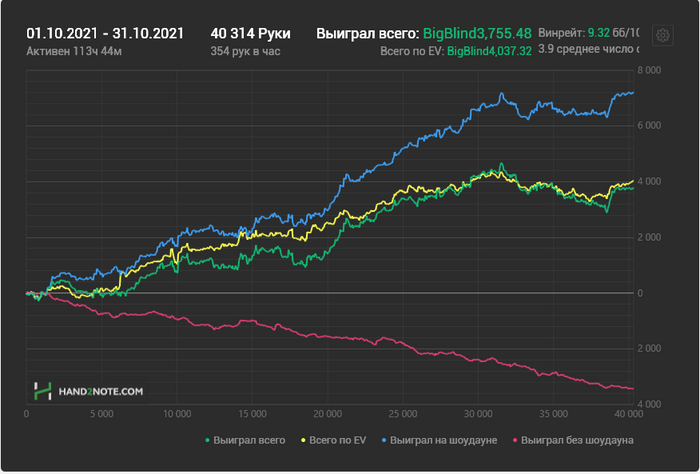This screenshot has width=700, height=474.
Task: Click the 'Всего по EV:' header label
Action: click(412, 51)
